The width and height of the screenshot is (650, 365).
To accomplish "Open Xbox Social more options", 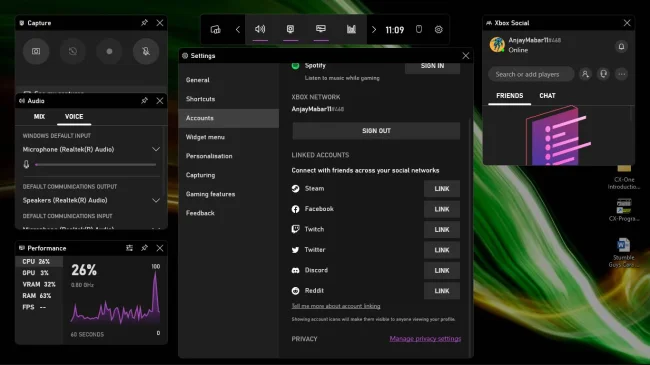I will [621, 74].
